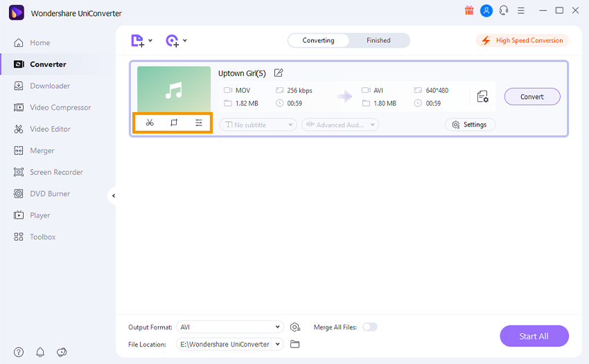Open the user account icon
The height and width of the screenshot is (364, 589).
pos(486,10)
